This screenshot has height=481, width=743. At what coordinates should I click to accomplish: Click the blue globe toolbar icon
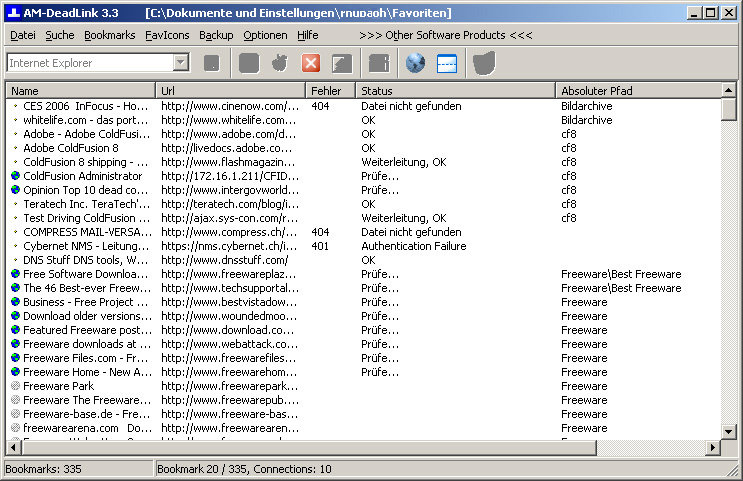[415, 63]
